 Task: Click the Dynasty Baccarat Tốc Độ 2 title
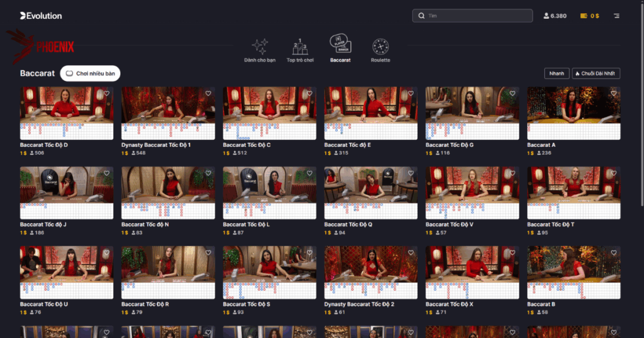[x=359, y=304]
